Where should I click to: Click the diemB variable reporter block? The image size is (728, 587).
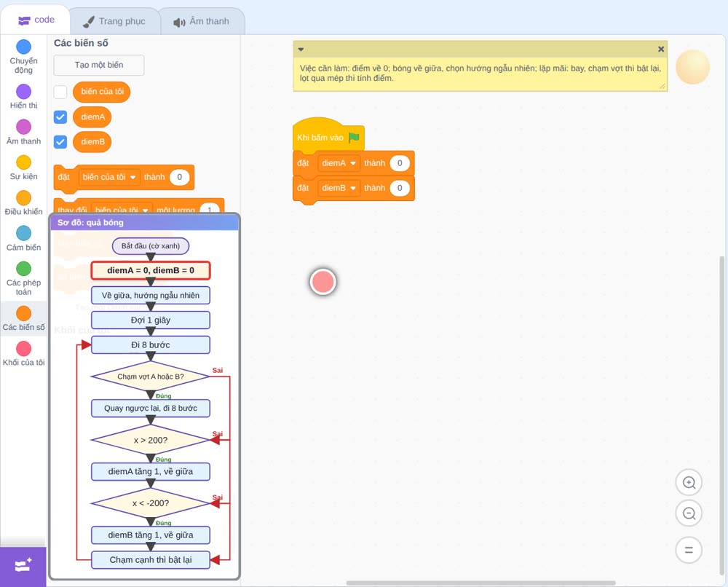(x=92, y=141)
